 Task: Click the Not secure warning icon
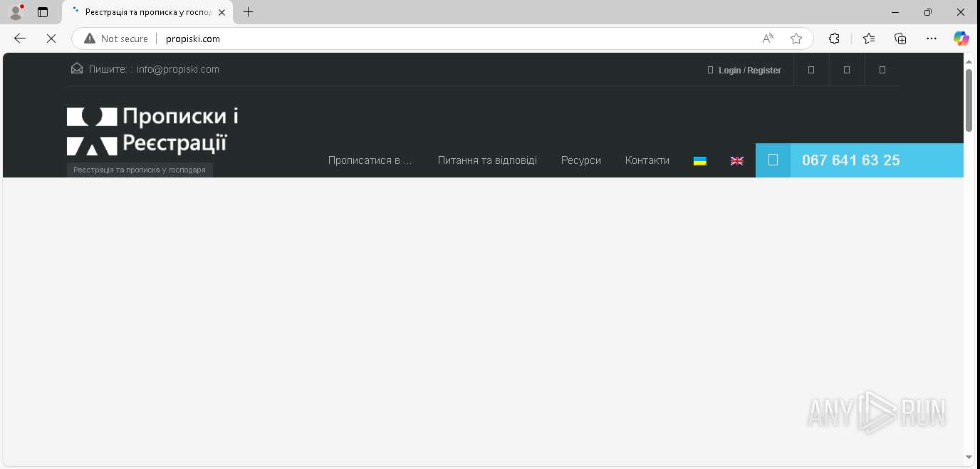point(90,38)
